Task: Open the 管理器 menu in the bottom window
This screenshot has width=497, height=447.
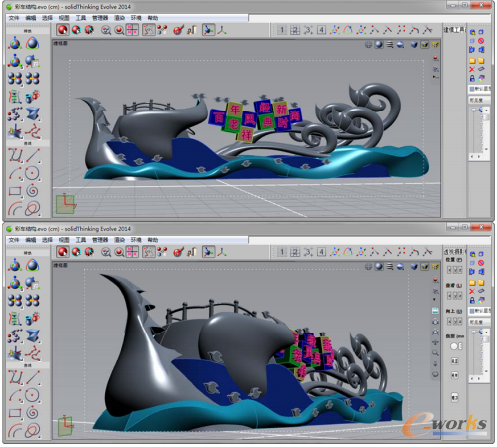Action: [100, 240]
